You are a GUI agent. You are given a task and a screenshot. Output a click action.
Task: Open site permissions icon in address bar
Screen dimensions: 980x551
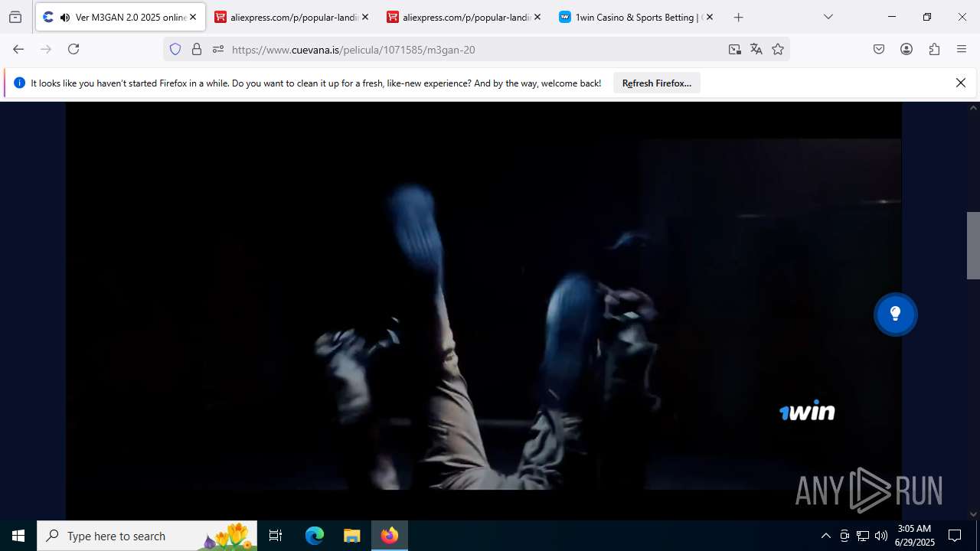218,49
